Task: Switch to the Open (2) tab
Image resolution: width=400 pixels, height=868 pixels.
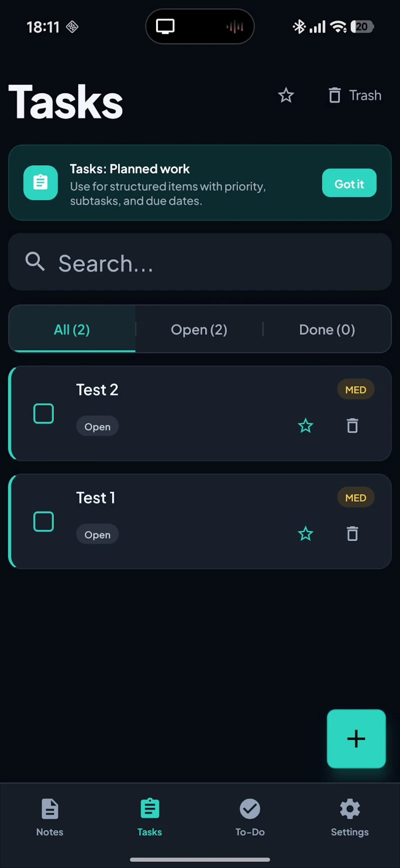Action: click(199, 329)
